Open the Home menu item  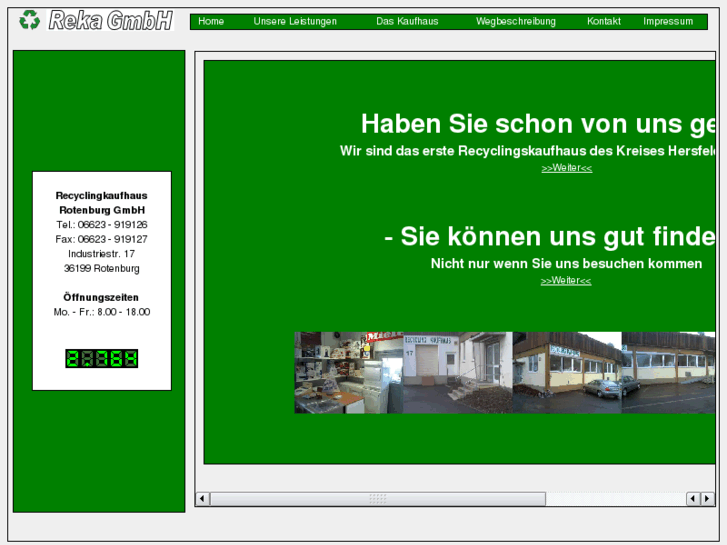tap(211, 21)
